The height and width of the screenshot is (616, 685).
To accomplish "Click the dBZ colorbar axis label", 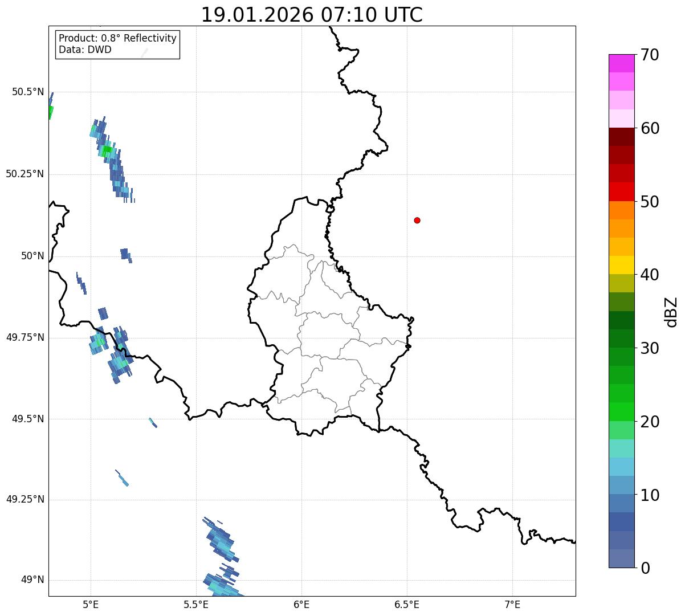I will [x=671, y=312].
